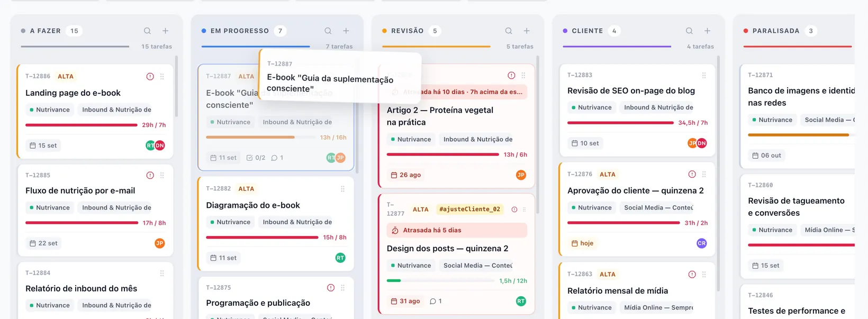Click RT avatar on Design dos posts card

coord(521,301)
